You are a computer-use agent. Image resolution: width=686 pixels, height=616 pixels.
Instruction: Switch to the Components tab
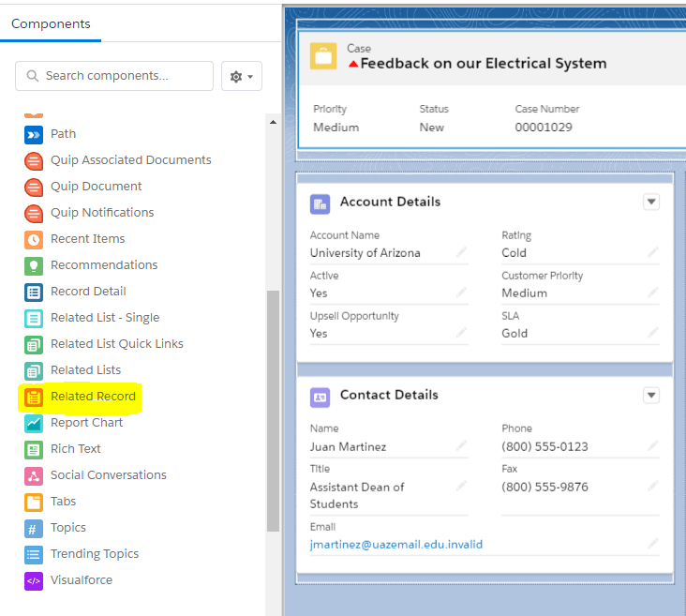coord(51,23)
